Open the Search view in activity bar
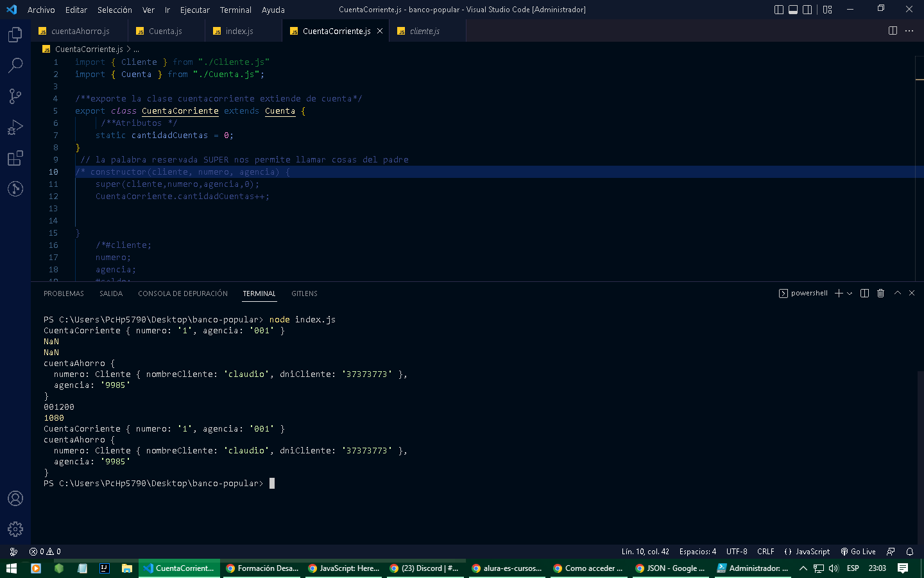The image size is (924, 578). (x=15, y=66)
